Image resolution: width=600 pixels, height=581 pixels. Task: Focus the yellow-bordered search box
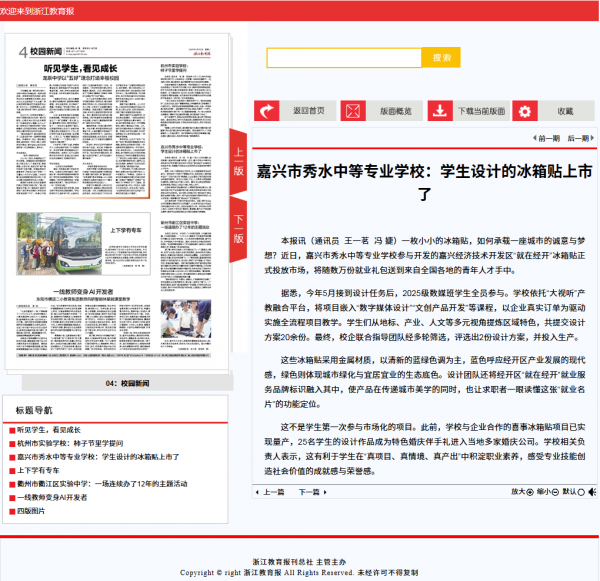tap(344, 58)
